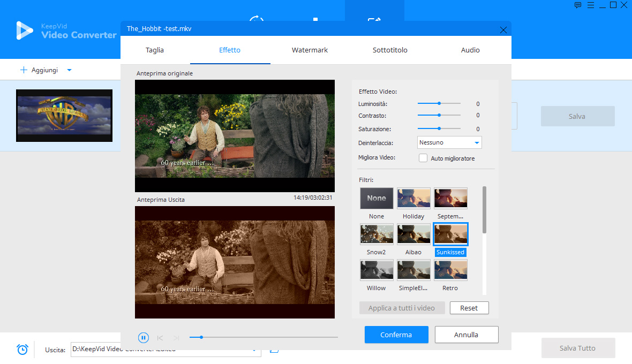Apply the Retro filter
Screen dimensions: 632x364
pyautogui.click(x=450, y=270)
